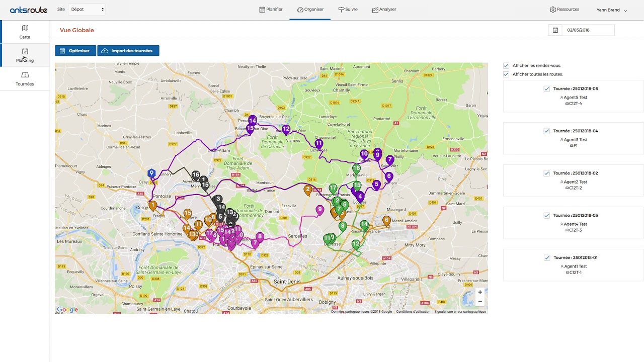The height and width of the screenshot is (362, 644).
Task: Click the Agent3 Test label
Action: 576,140
